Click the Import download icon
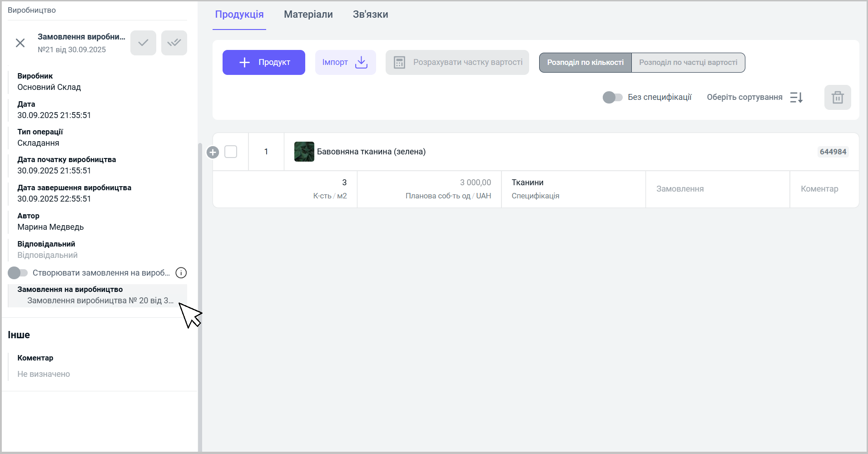Image resolution: width=868 pixels, height=454 pixels. [x=361, y=63]
